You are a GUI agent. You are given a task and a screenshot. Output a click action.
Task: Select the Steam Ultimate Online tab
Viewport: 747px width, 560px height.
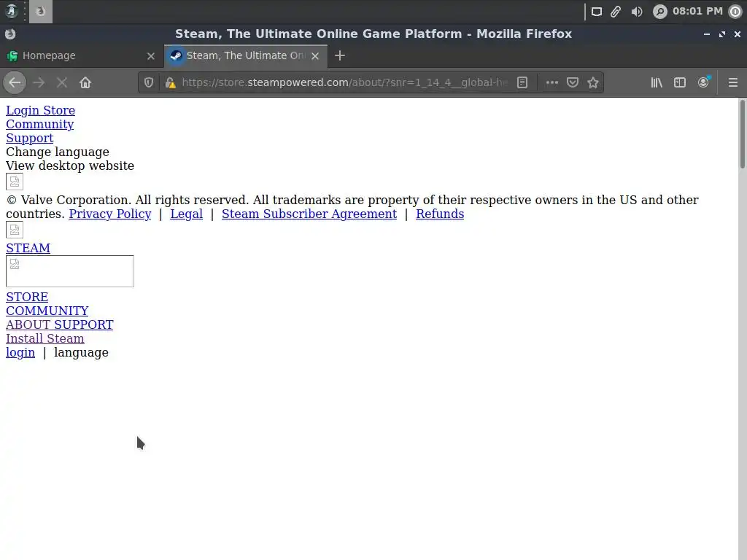(x=245, y=55)
